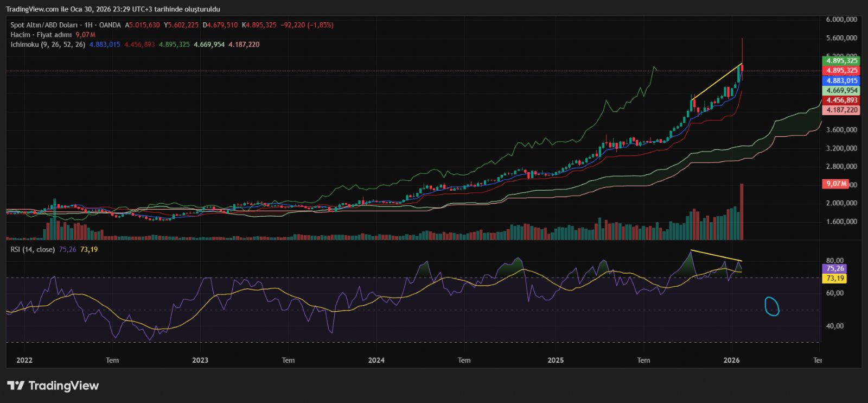868x403 pixels.
Task: Select the yellow divergence line on RSI peaks
Action: (716, 256)
